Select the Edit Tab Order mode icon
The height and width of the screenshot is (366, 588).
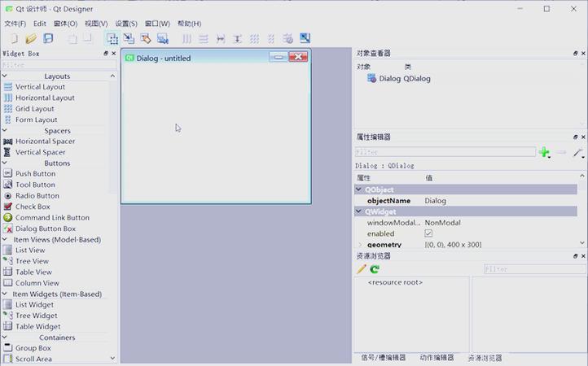[x=162, y=38]
